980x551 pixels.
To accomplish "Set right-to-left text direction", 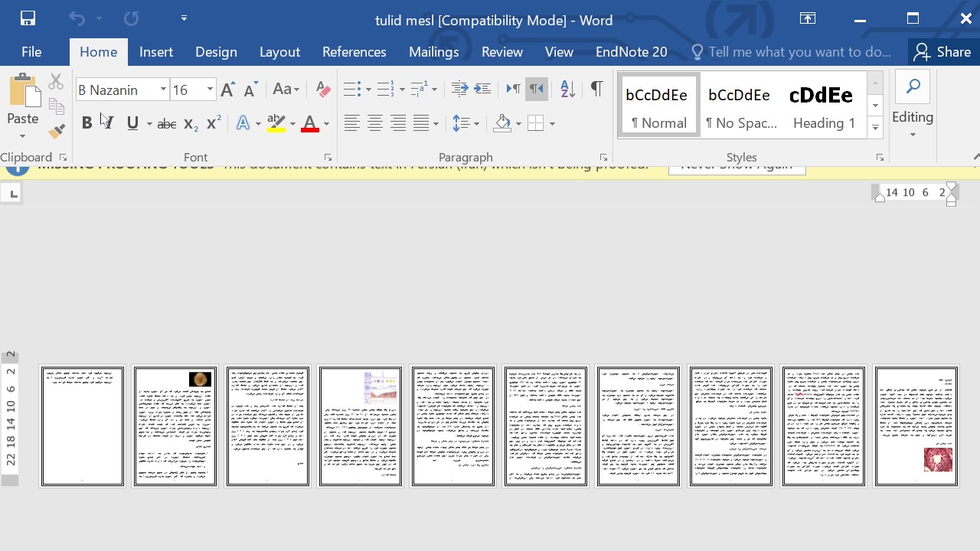I will click(x=537, y=90).
